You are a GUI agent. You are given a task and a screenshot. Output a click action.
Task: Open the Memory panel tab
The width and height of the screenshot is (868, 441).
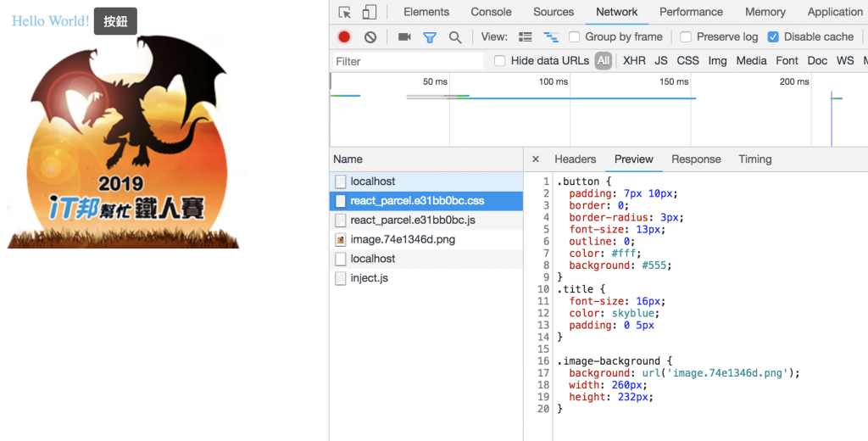[765, 12]
